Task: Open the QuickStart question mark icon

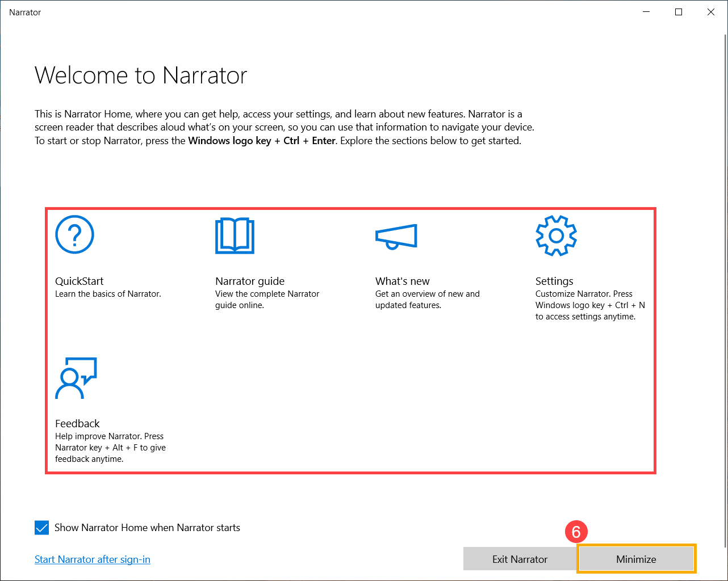Action: coord(74,234)
